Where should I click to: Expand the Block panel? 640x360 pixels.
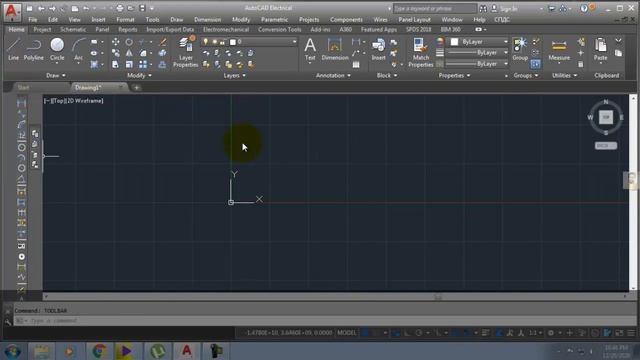click(387, 76)
